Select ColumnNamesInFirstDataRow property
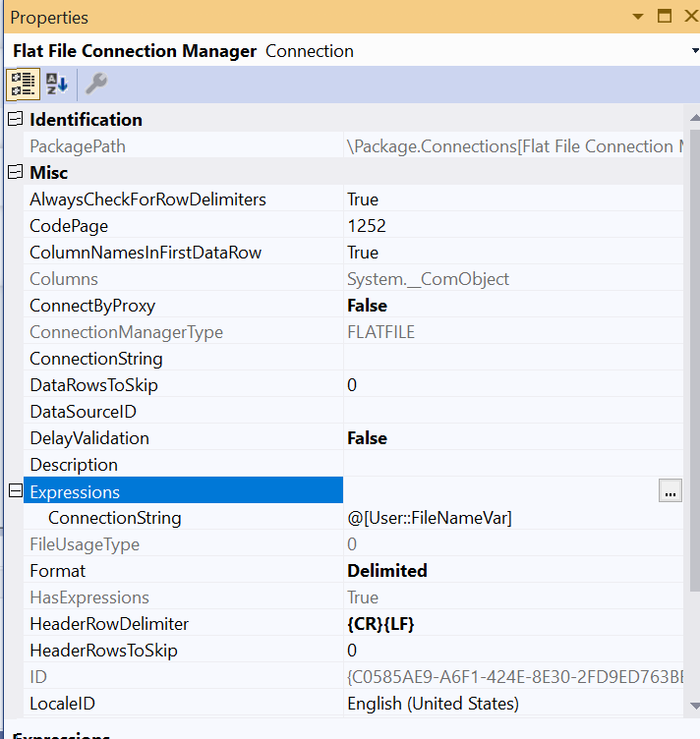 point(146,253)
